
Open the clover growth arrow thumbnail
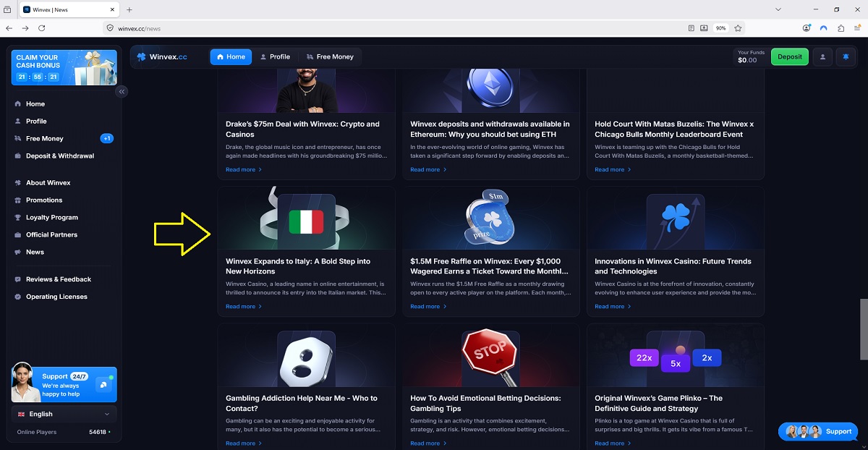[676, 218]
